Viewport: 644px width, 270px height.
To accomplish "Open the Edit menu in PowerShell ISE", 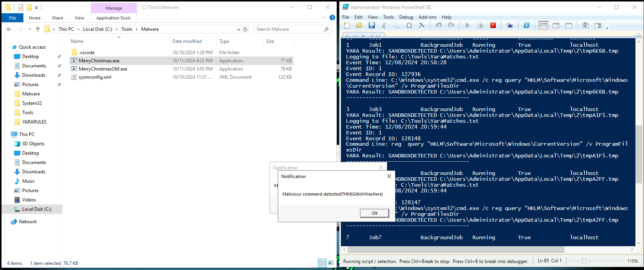I will click(x=358, y=17).
